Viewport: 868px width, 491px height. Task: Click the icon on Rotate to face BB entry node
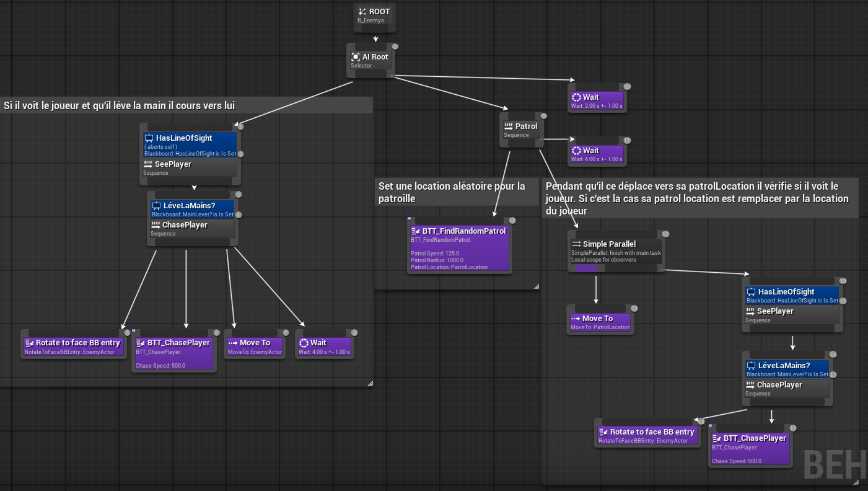coord(29,342)
